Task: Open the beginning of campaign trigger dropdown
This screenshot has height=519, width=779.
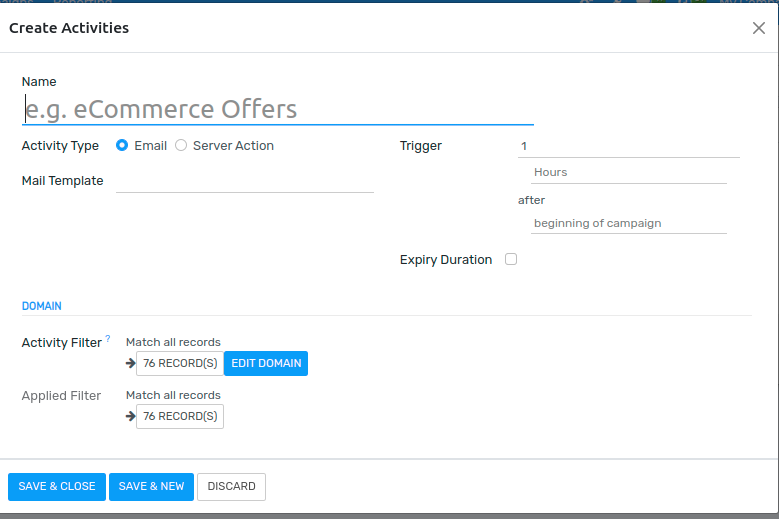Action: [x=628, y=223]
